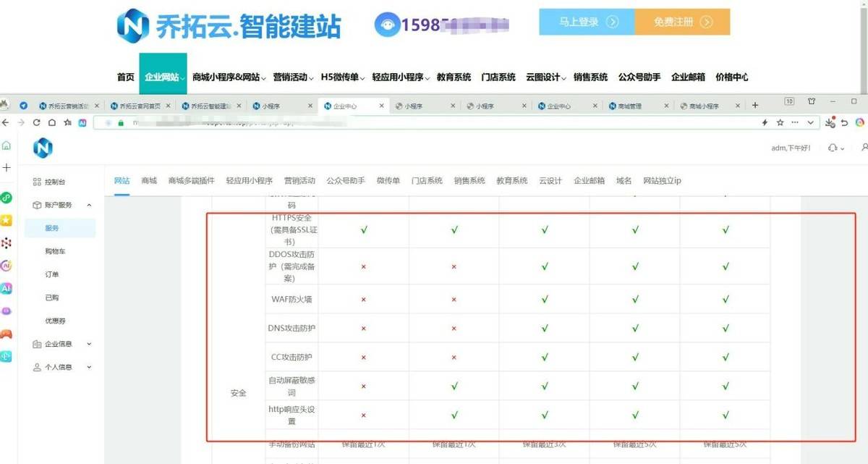
Task: Click the N logo in the portal header
Action: [x=43, y=148]
